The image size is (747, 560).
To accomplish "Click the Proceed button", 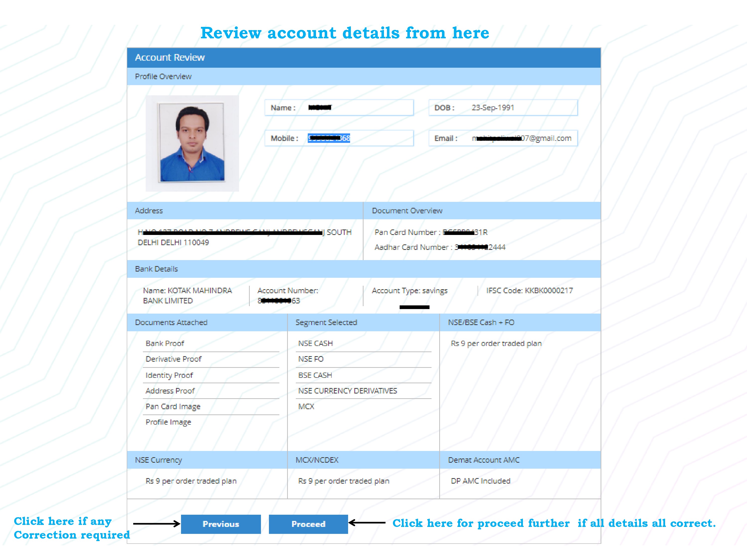I will pos(308,524).
